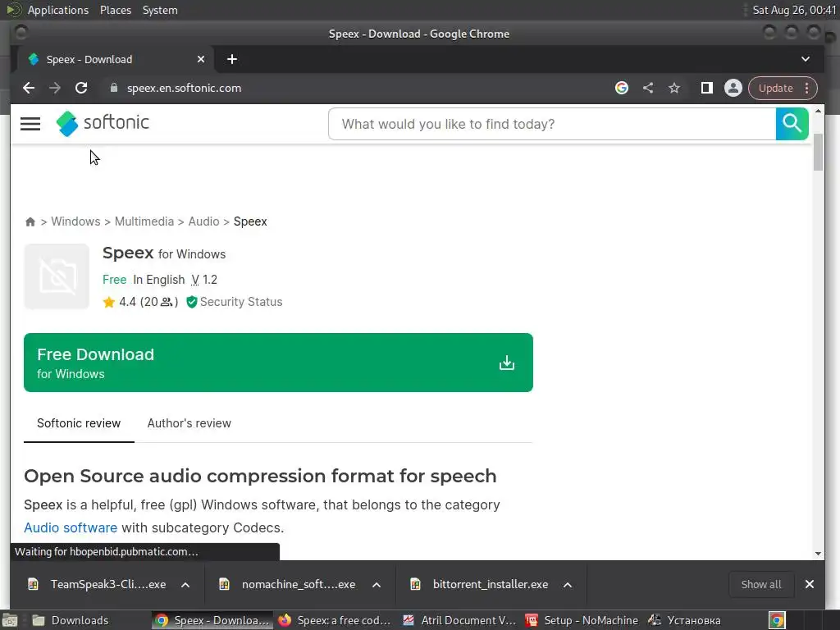
Task: Click the forward navigation arrow
Action: tap(55, 88)
